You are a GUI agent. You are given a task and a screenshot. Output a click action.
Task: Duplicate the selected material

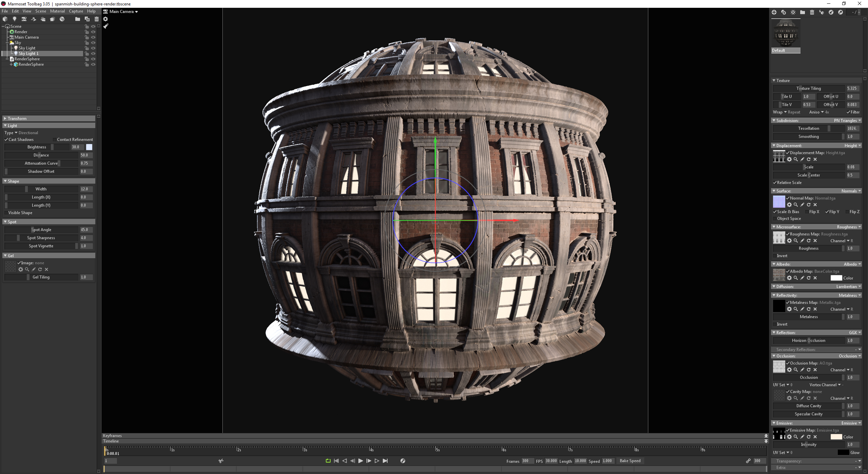click(784, 12)
